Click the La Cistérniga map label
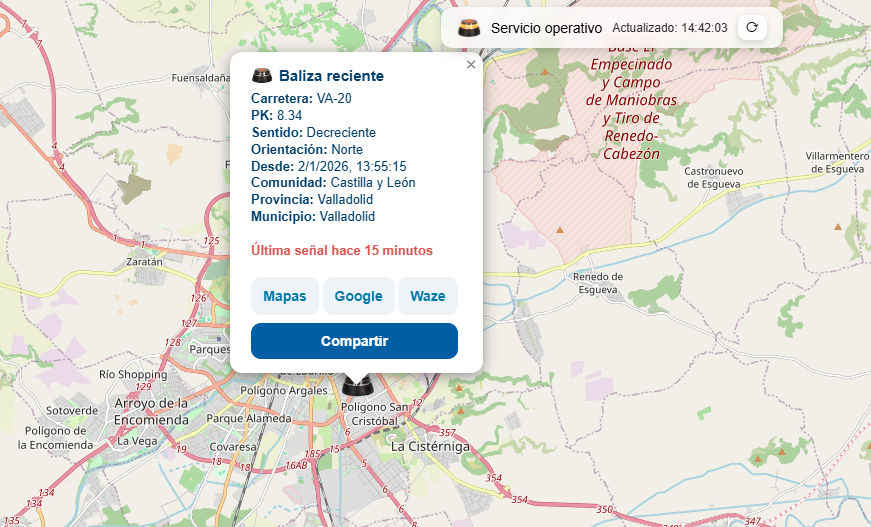871x527 pixels. click(430, 446)
